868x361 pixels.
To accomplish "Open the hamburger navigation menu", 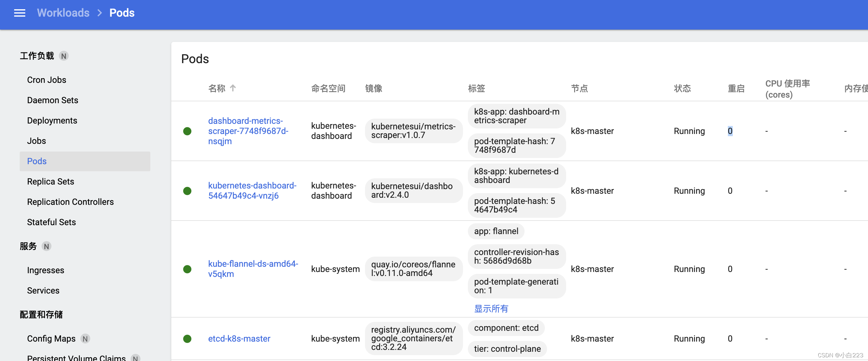I will click(x=19, y=13).
